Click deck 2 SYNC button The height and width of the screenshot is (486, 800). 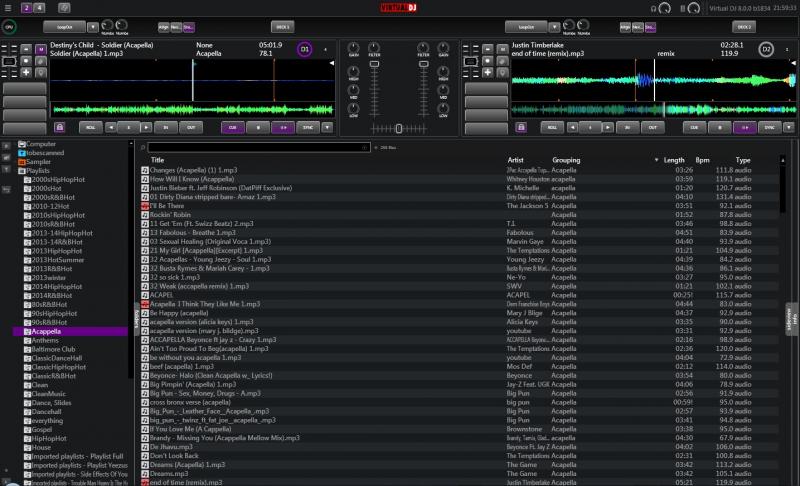click(769, 127)
